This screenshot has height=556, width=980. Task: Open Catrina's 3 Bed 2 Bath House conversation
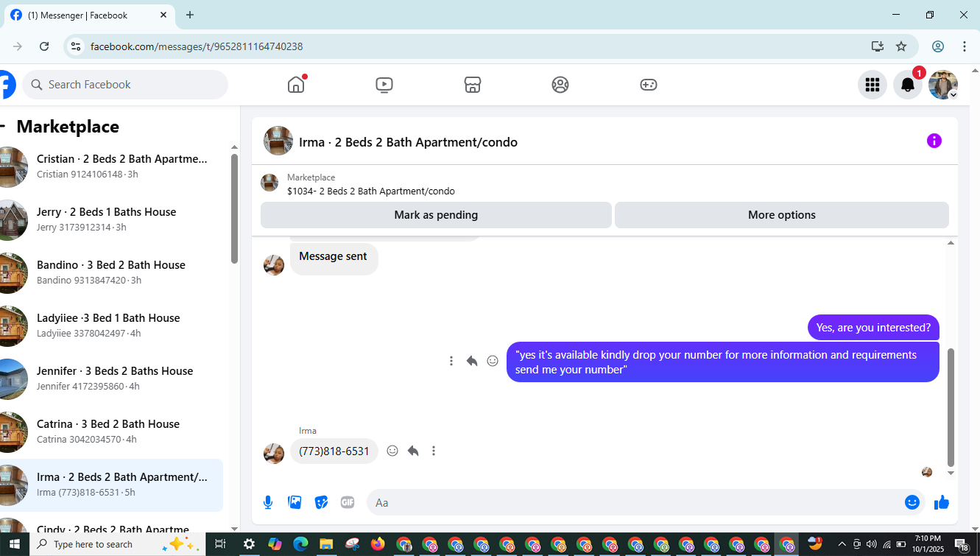tap(112, 432)
